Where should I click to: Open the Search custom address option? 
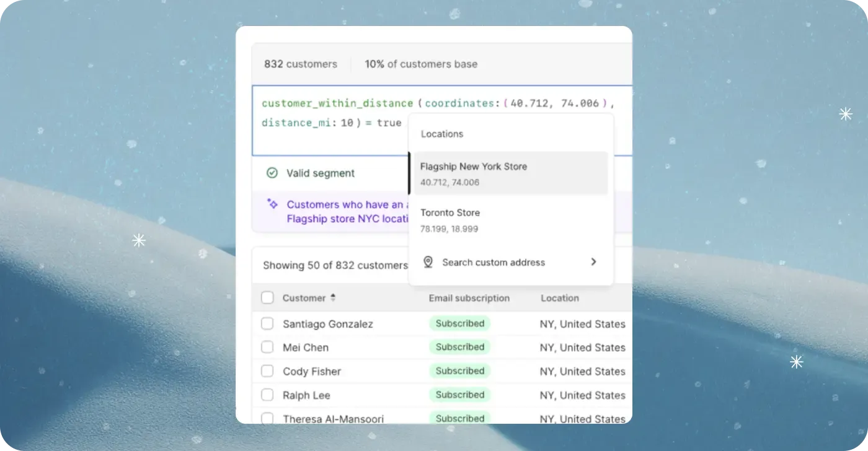pos(493,262)
